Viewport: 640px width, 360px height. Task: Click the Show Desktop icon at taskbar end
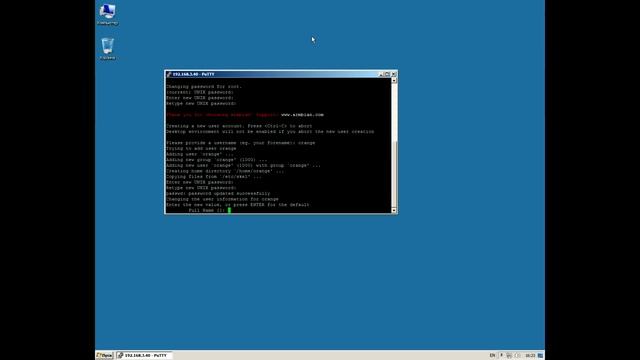click(x=540, y=356)
